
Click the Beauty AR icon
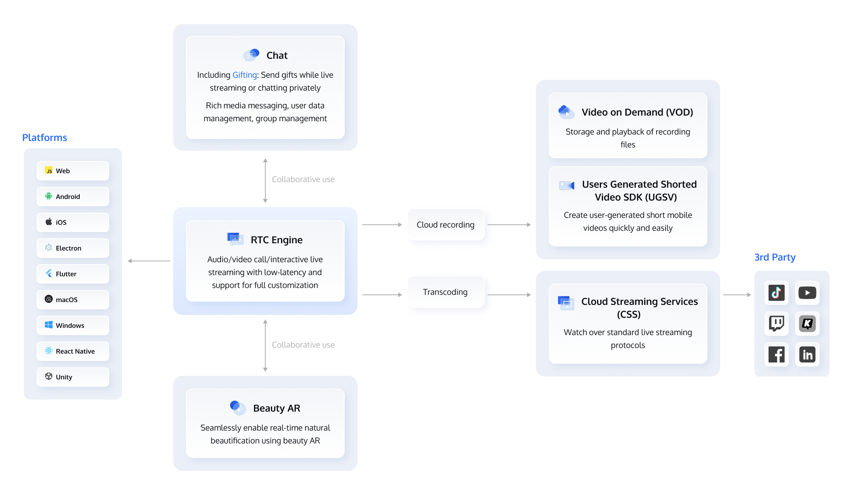click(x=238, y=408)
